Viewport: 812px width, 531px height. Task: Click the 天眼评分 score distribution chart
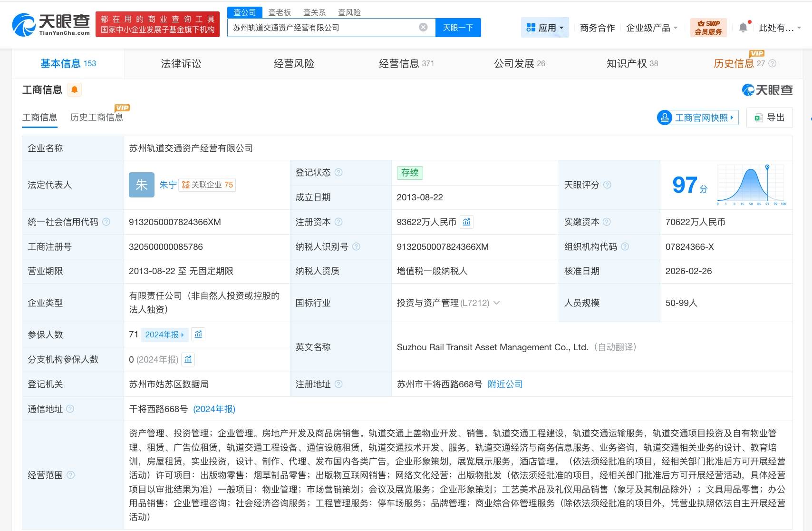(751, 185)
